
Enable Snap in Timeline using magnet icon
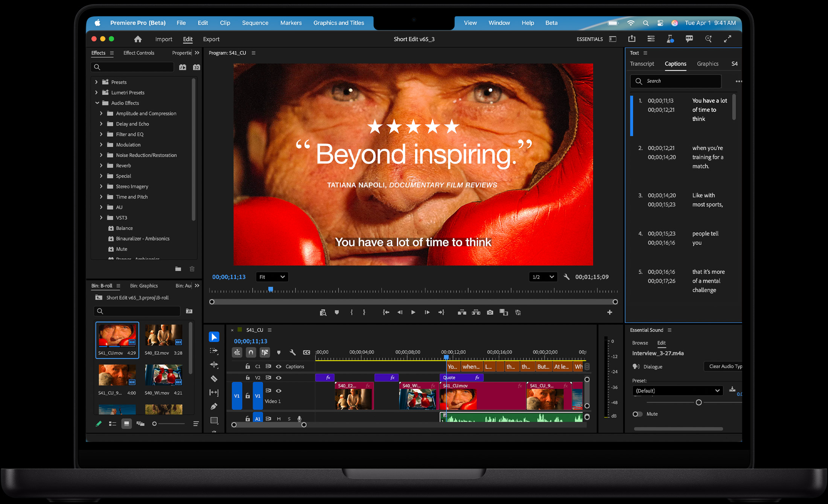(251, 352)
